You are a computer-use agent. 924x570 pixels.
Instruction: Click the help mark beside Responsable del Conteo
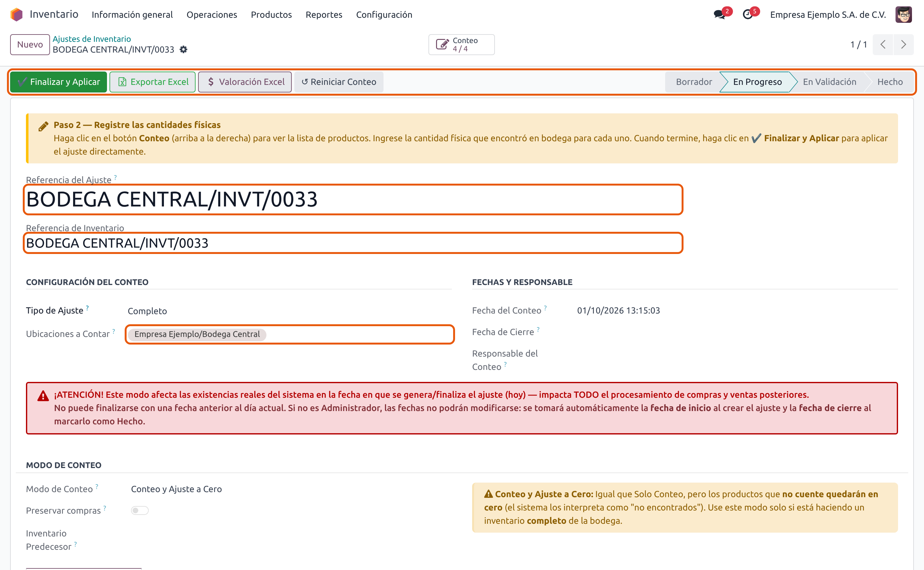pyautogui.click(x=505, y=364)
